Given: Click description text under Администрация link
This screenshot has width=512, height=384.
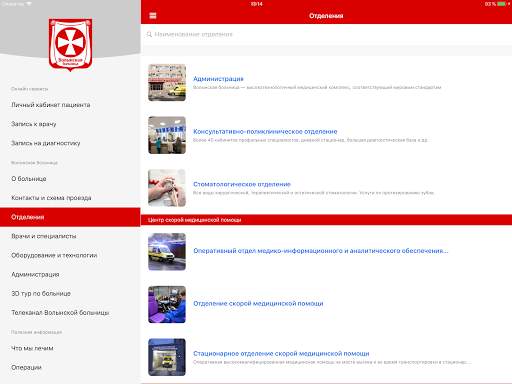Looking at the screenshot, I should point(317,87).
